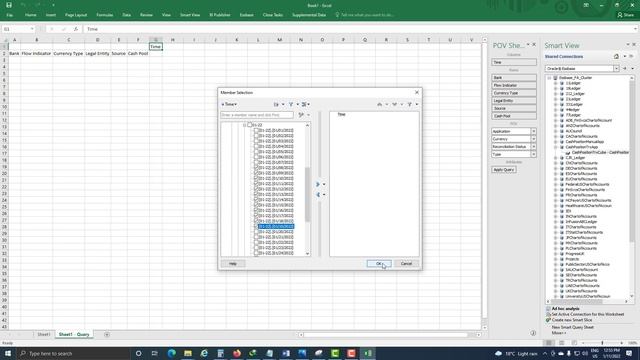
Task: Click the Windows taskbar search box
Action: (73, 353)
